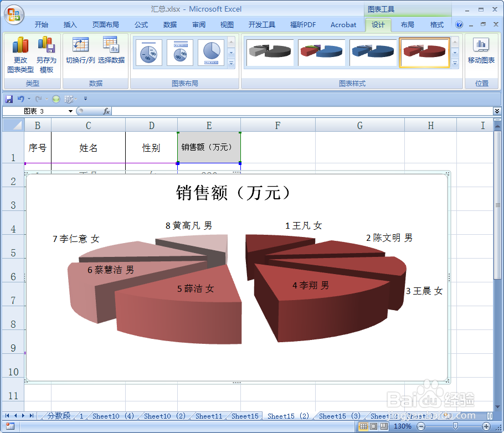
Task: Click cell E1 销售额（万元）
Action: 209,147
